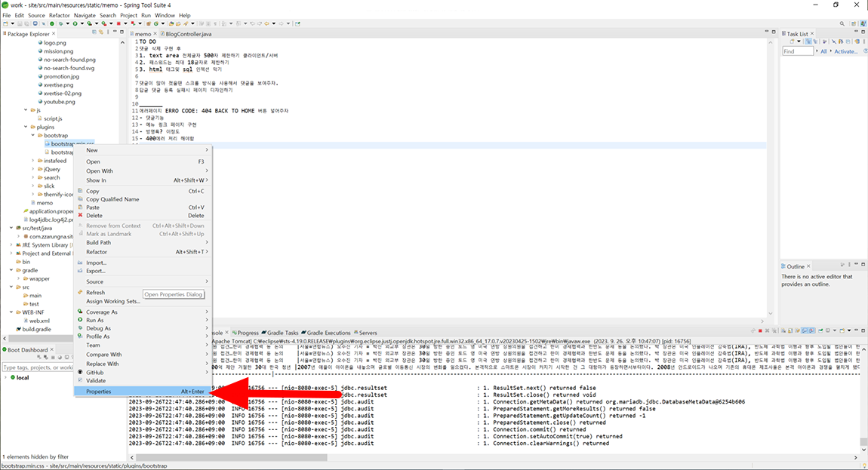The height and width of the screenshot is (470, 868).
Task: Open Properties in the context menu
Action: 142,392
